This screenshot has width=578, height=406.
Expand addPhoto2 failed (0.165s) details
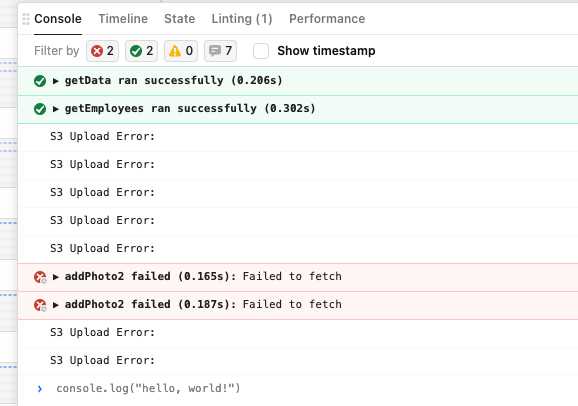click(56, 277)
